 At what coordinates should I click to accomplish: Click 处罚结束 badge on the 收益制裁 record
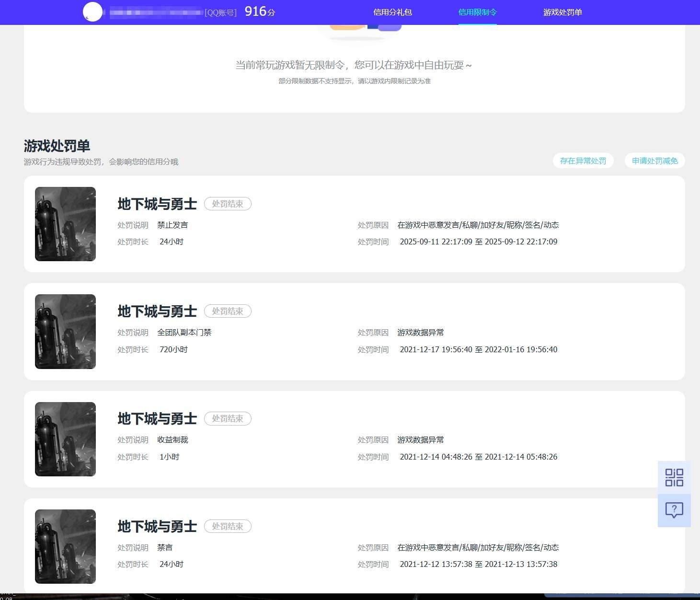pyautogui.click(x=228, y=418)
